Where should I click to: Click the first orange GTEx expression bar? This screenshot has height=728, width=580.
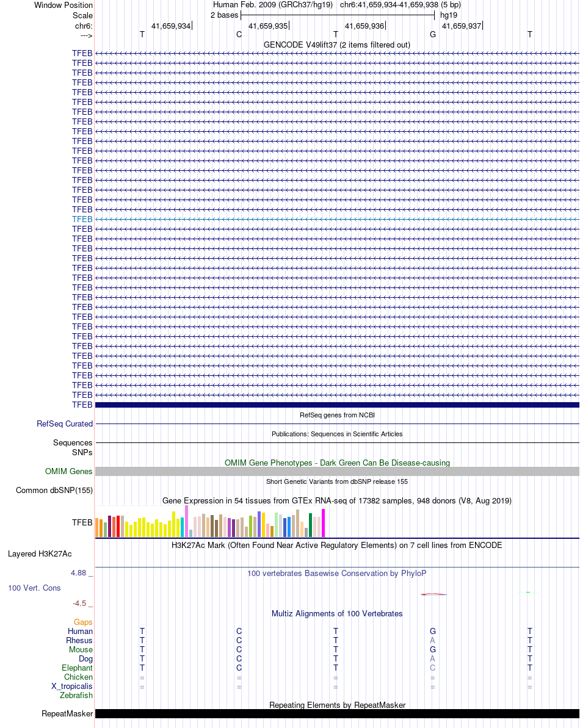pyautogui.click(x=96, y=528)
